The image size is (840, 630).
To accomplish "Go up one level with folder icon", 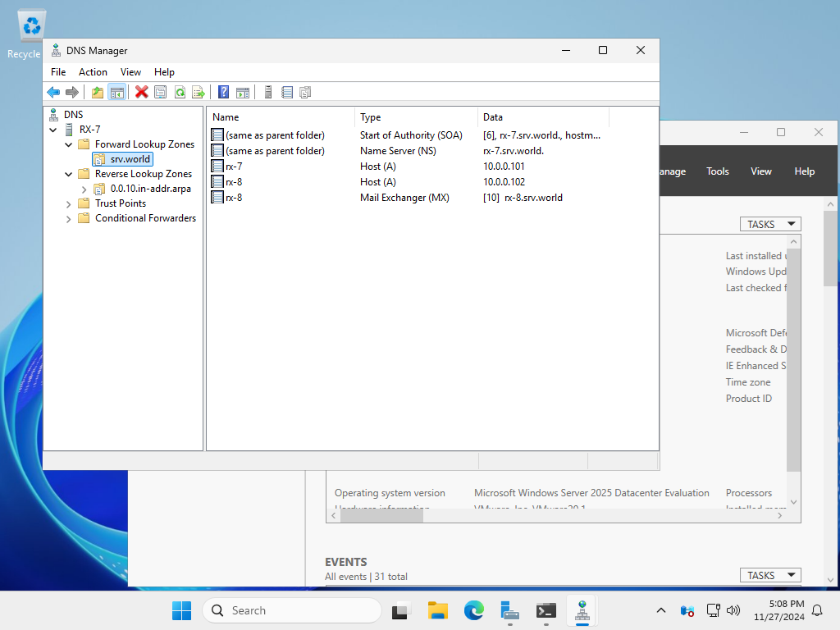I will point(98,92).
